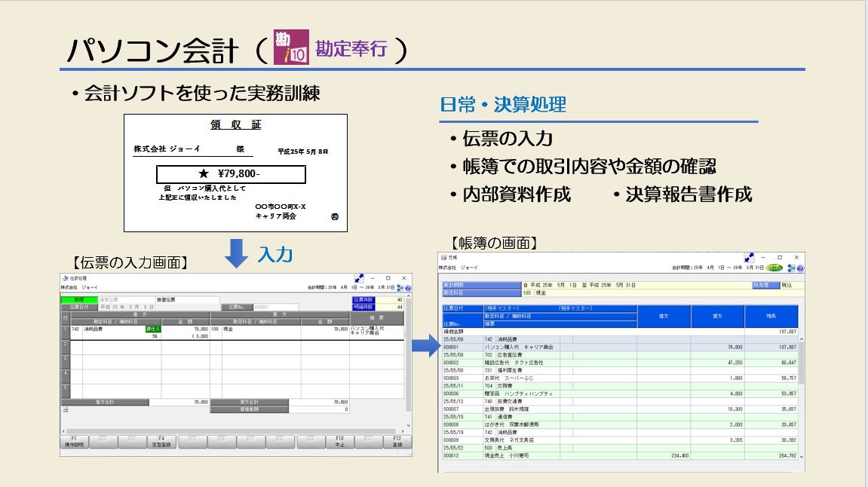Maximize the ledger window

point(780,257)
